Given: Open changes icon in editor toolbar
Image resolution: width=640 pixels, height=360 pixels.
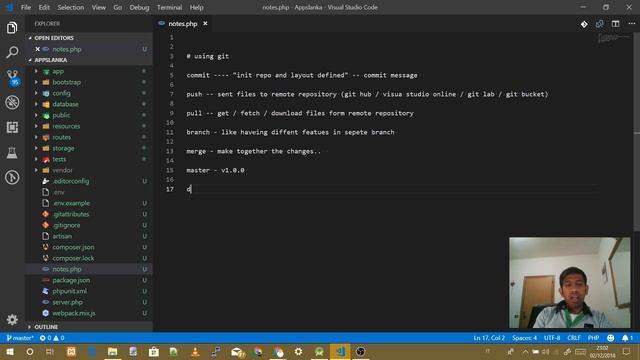Looking at the screenshot, I should click(x=600, y=24).
